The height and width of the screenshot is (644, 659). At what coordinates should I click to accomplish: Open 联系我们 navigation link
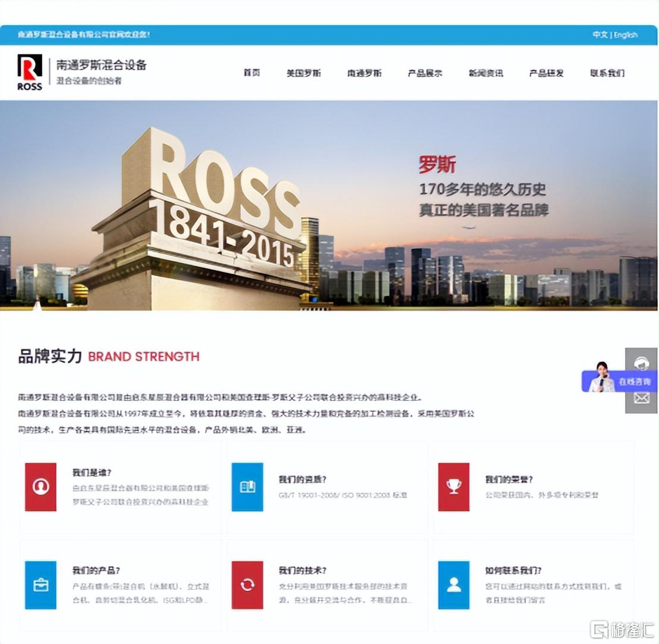click(x=607, y=73)
